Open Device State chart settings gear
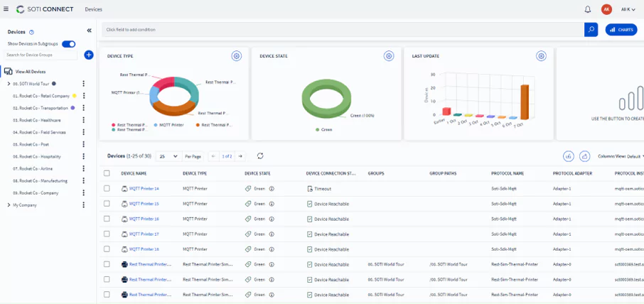Screen dimensions: 644x304 pyautogui.click(x=389, y=56)
